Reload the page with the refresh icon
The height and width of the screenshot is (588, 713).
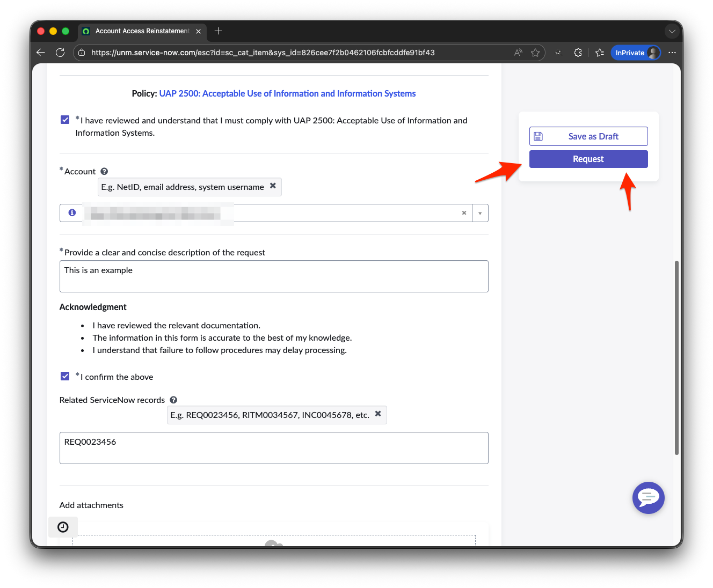pyautogui.click(x=60, y=52)
